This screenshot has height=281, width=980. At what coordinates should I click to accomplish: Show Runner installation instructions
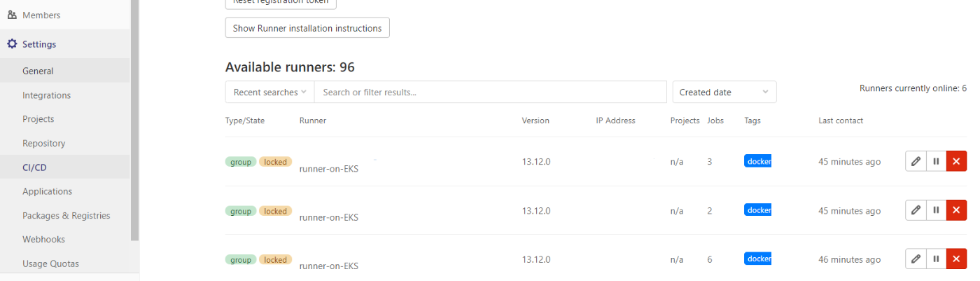click(x=307, y=28)
